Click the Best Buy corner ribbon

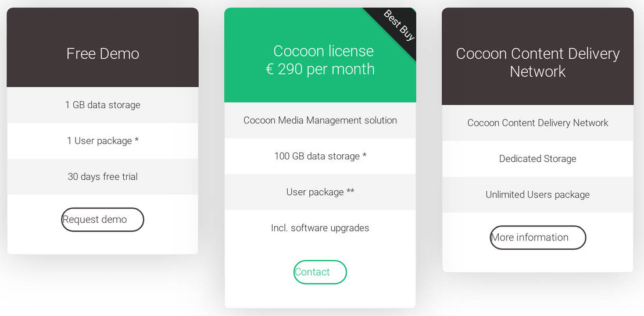pos(399,26)
